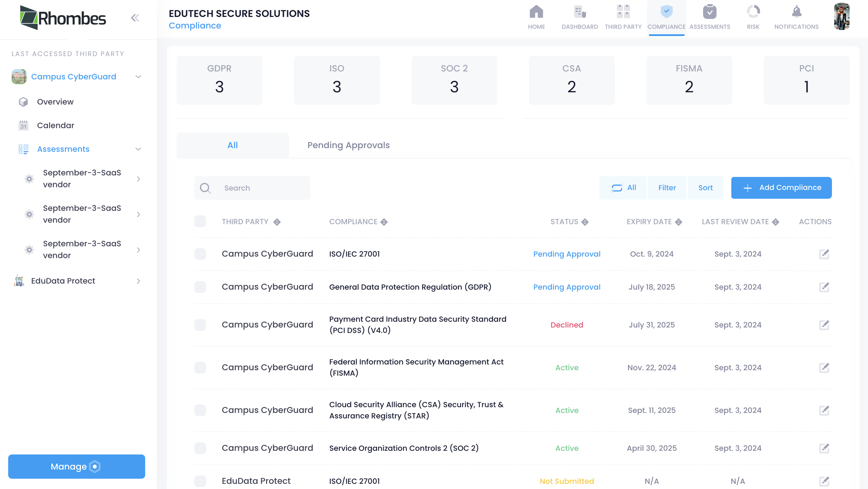The height and width of the screenshot is (489, 868).
Task: Check the FISMA row checkbox
Action: click(200, 368)
